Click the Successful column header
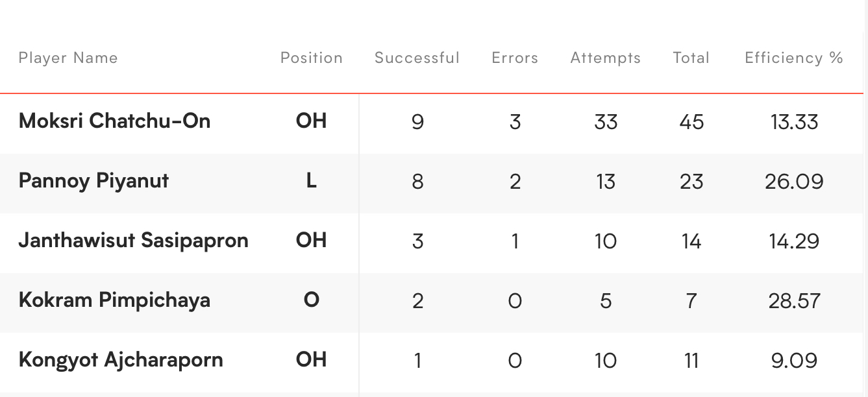Image resolution: width=868 pixels, height=397 pixels. point(417,58)
